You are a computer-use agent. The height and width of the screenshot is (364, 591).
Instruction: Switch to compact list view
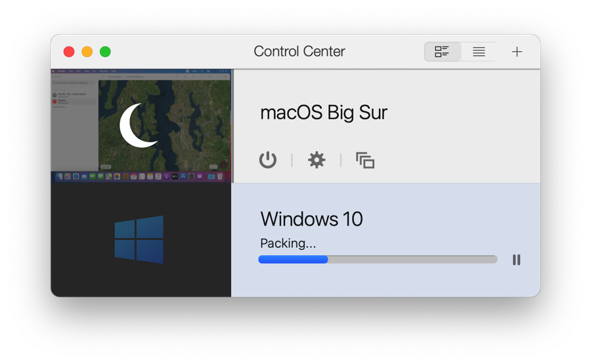(x=479, y=52)
